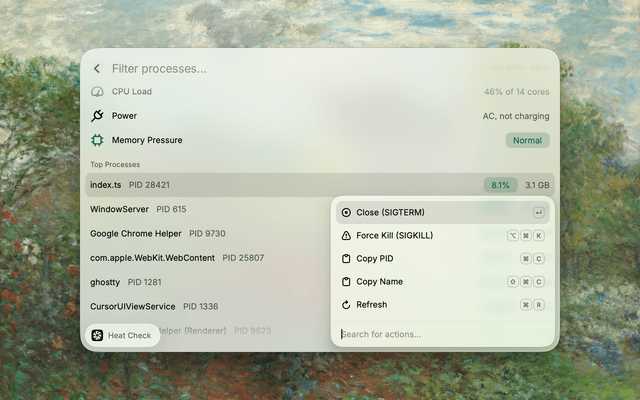Click the Refresh circular arrow icon
Screen dimensions: 640x400
(346, 305)
